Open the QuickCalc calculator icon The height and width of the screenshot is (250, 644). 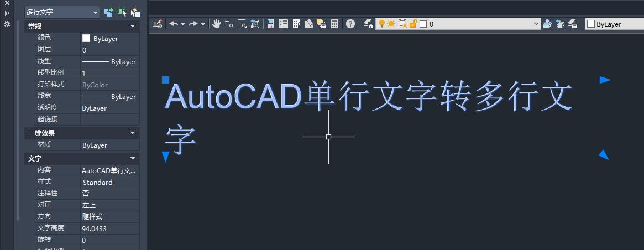click(x=334, y=24)
